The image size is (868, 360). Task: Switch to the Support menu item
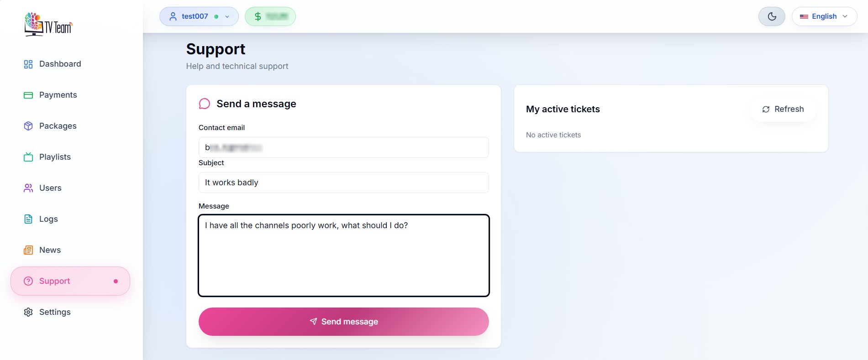(55, 281)
